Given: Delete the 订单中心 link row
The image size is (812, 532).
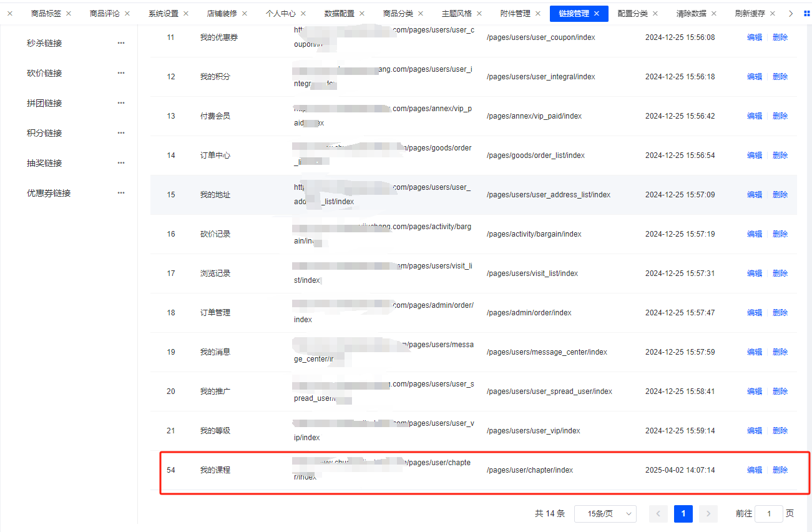Looking at the screenshot, I should (x=780, y=155).
